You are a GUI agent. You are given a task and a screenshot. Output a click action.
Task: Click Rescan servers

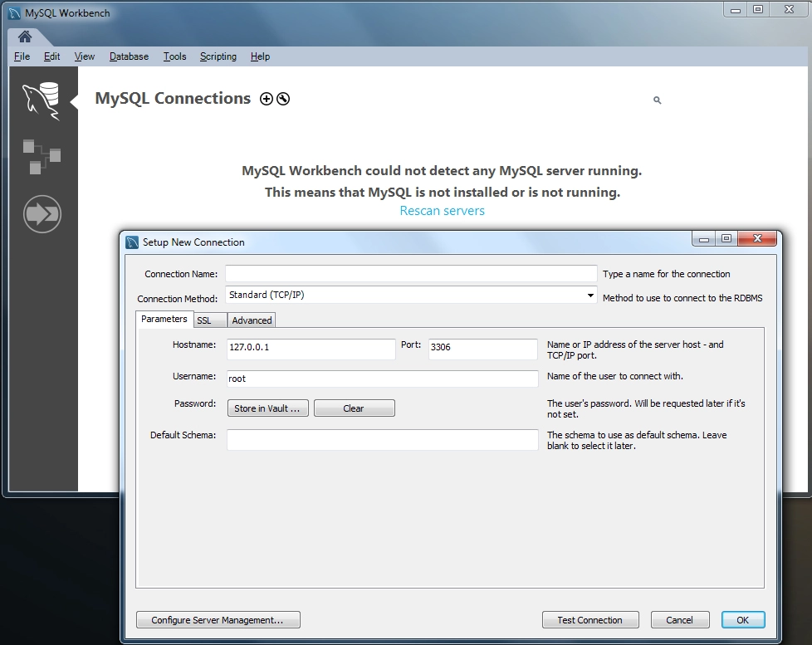[x=442, y=210]
